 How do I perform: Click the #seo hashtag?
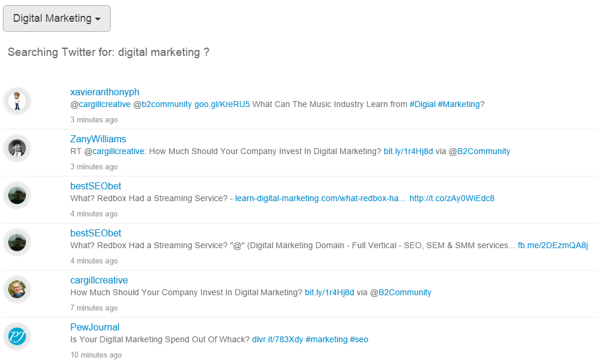359,340
